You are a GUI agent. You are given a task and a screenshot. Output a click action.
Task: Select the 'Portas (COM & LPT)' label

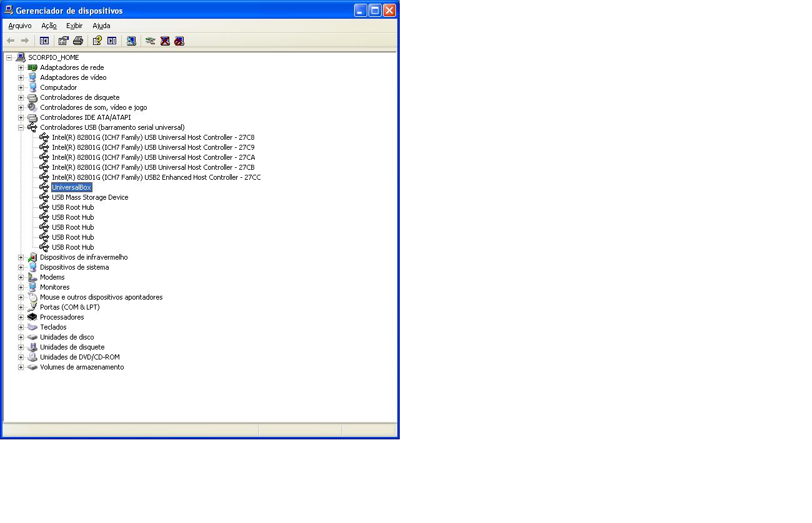[70, 307]
